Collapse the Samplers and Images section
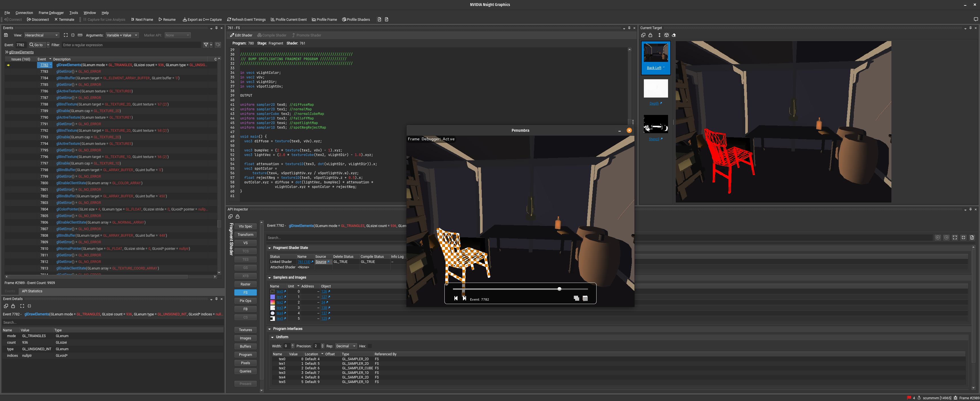Image resolution: width=980 pixels, height=401 pixels. (269, 278)
